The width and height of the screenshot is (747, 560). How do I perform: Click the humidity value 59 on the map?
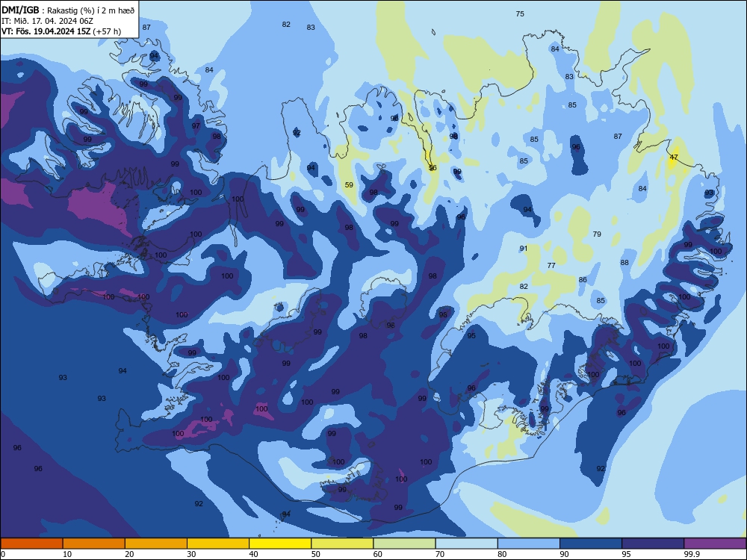[349, 184]
